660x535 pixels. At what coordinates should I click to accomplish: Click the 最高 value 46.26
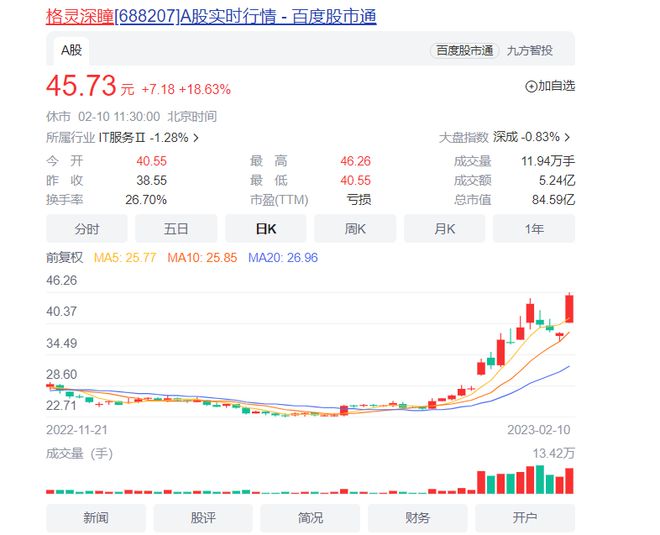click(356, 161)
